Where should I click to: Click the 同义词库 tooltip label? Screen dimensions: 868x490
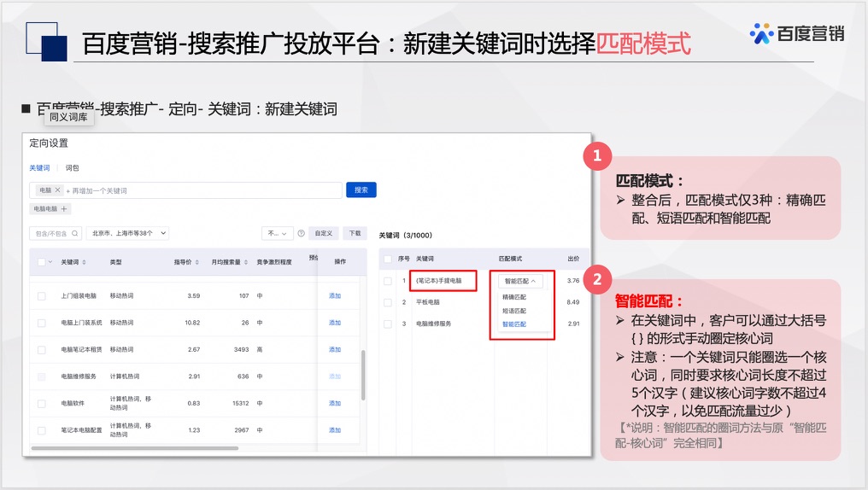[68, 117]
